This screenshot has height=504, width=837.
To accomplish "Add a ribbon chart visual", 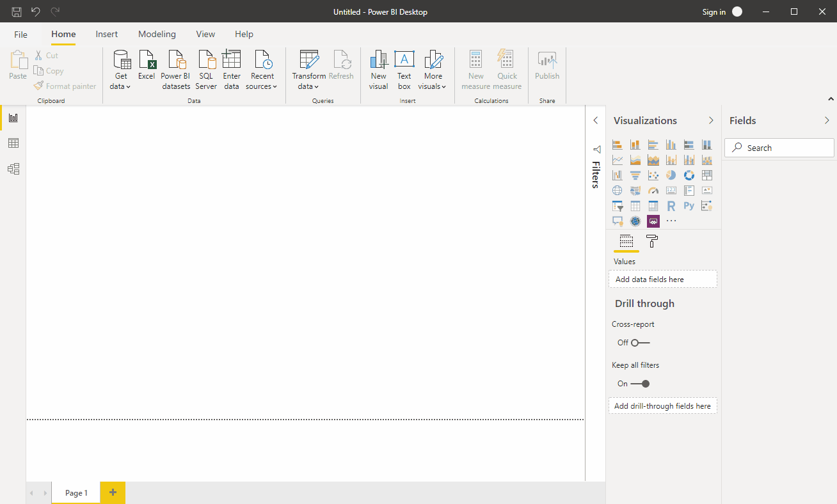I will tap(707, 160).
